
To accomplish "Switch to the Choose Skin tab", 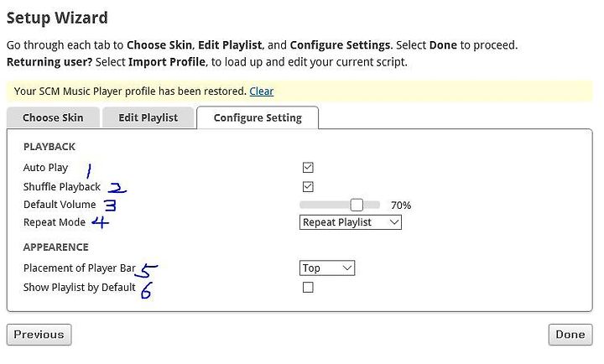I will [x=53, y=117].
